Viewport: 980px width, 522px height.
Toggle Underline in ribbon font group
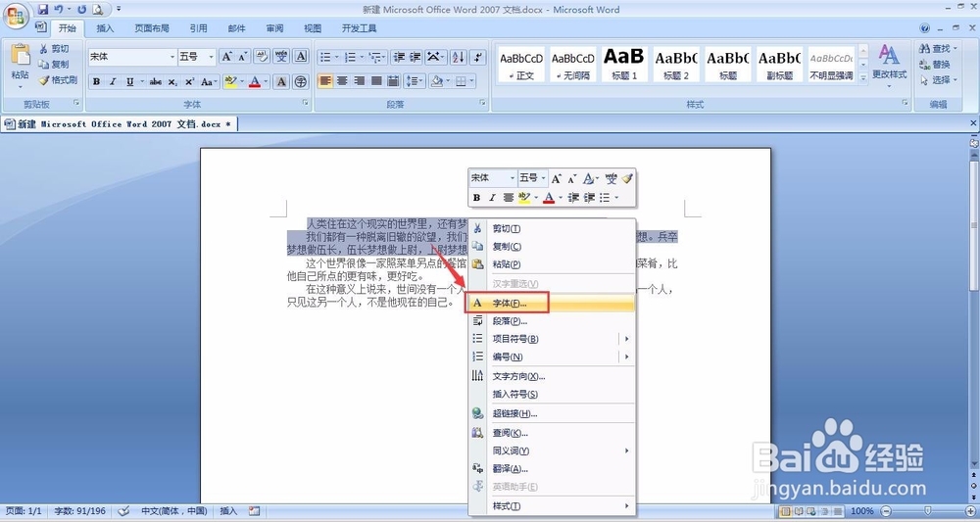[x=129, y=81]
